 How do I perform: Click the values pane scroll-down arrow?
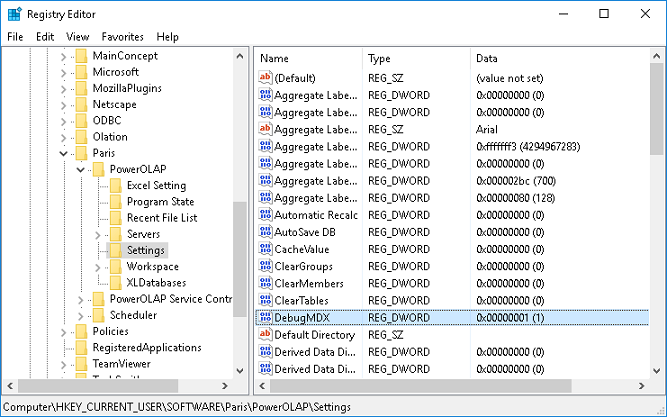pos(656,371)
